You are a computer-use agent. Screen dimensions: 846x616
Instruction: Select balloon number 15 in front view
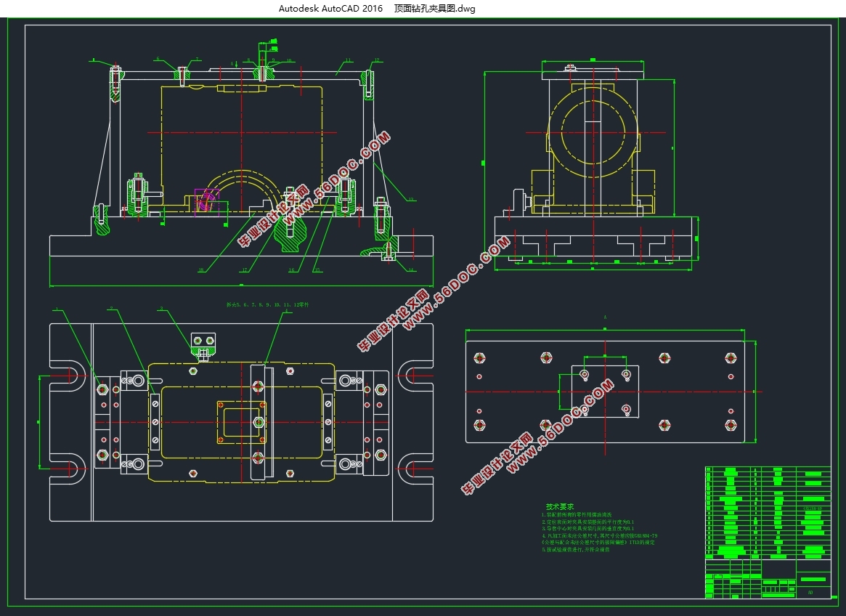pyautogui.click(x=317, y=270)
